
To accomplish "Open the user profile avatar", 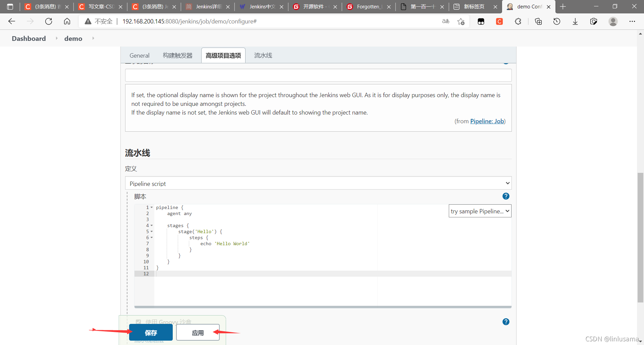I will coord(613,21).
